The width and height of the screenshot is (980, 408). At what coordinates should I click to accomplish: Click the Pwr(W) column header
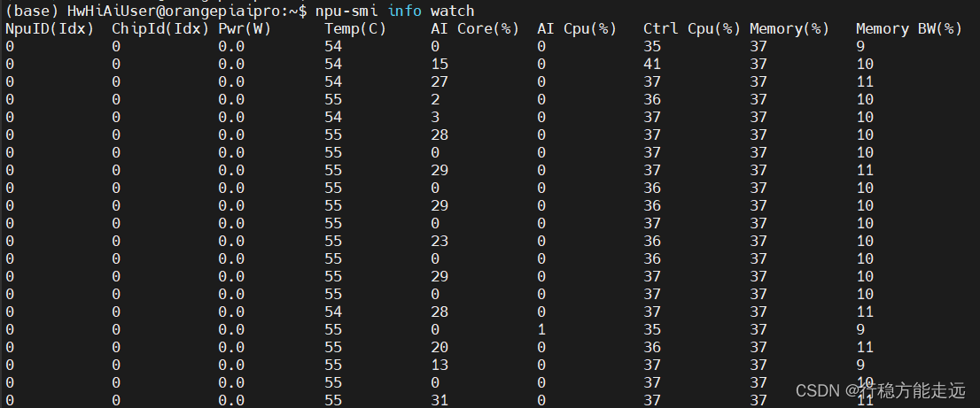tap(245, 28)
